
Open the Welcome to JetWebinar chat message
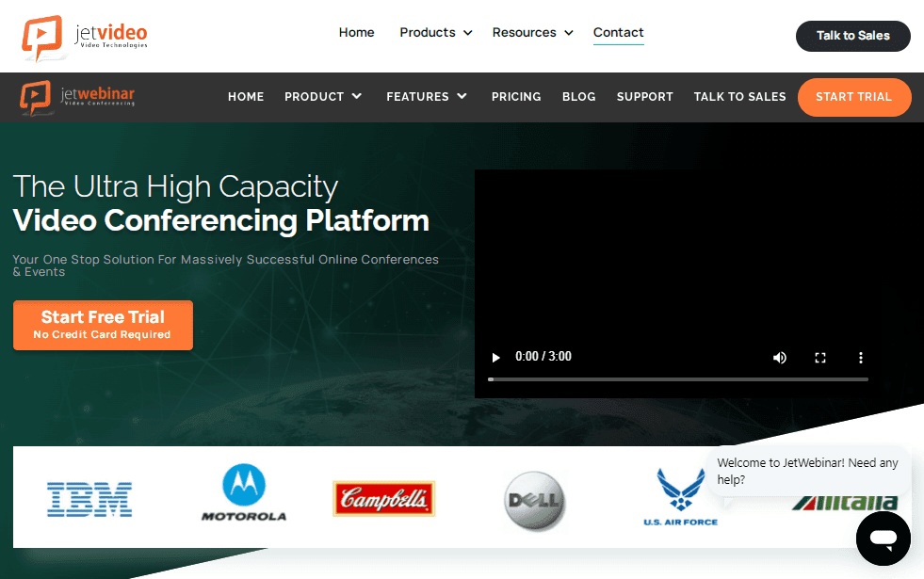point(808,472)
